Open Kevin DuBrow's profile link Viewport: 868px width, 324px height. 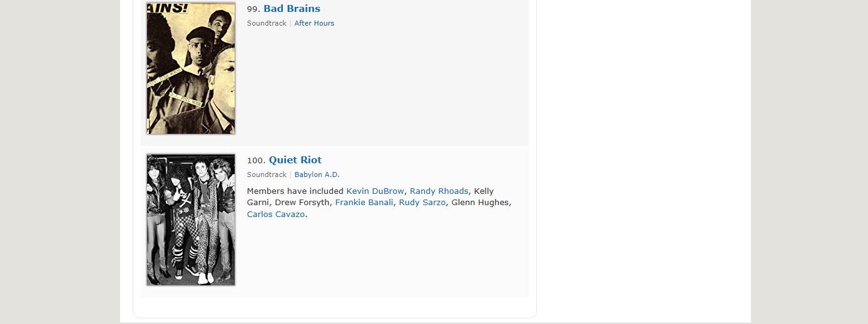point(375,191)
